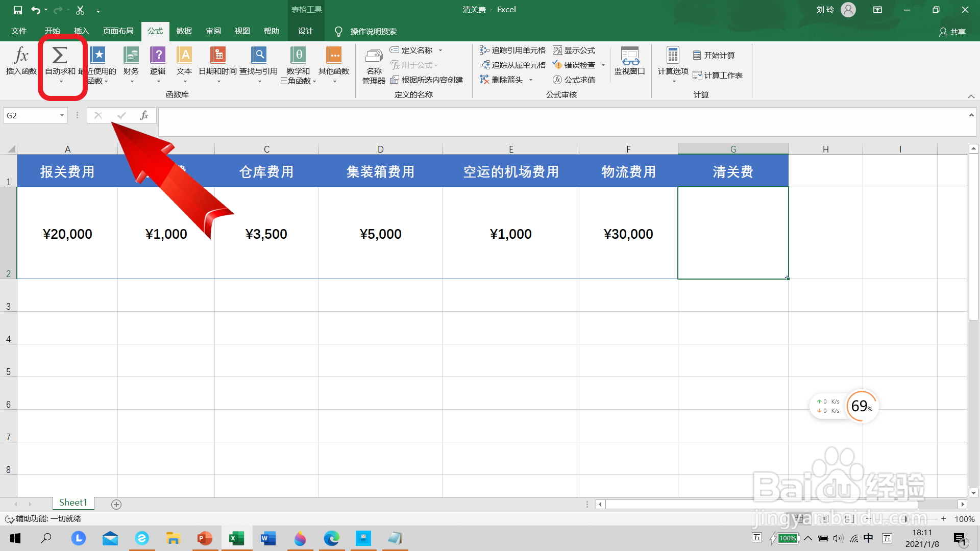Image resolution: width=980 pixels, height=551 pixels.
Task: Select the 清关费 header cell
Action: [x=733, y=171]
